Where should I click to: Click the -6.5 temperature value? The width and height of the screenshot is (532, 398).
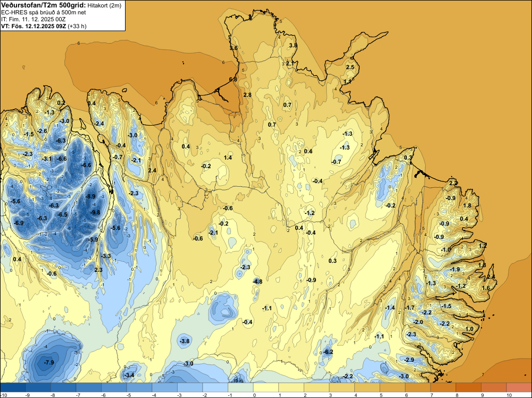pyautogui.click(x=62, y=214)
